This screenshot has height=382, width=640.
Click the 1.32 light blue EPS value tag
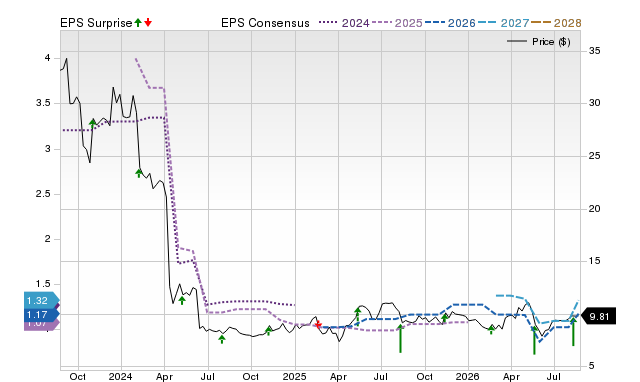[x=41, y=301]
